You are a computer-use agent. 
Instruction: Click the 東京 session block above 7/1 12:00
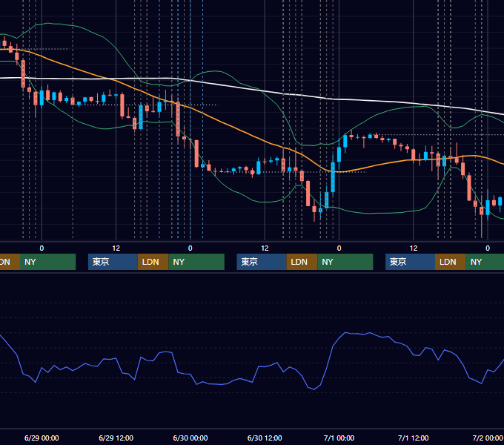[410, 262]
